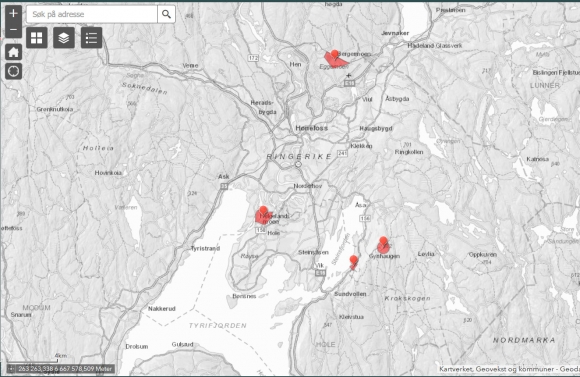The width and height of the screenshot is (580, 377).
Task: Click the Hønefoss town label
Action: click(x=311, y=128)
